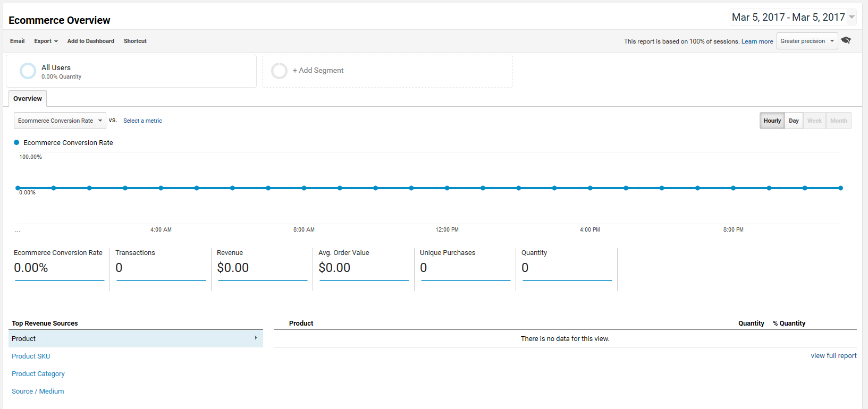This screenshot has height=409, width=868.
Task: Open the Export menu
Action: tap(46, 41)
